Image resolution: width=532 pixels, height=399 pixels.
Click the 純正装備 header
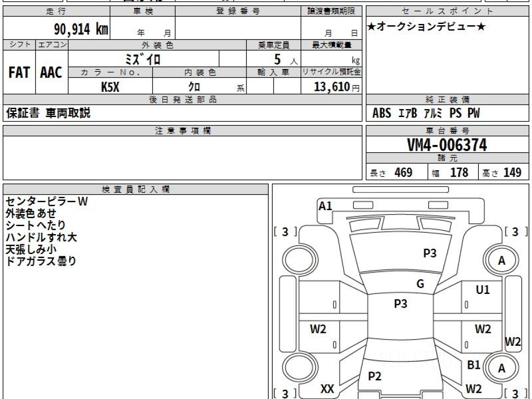(447, 100)
